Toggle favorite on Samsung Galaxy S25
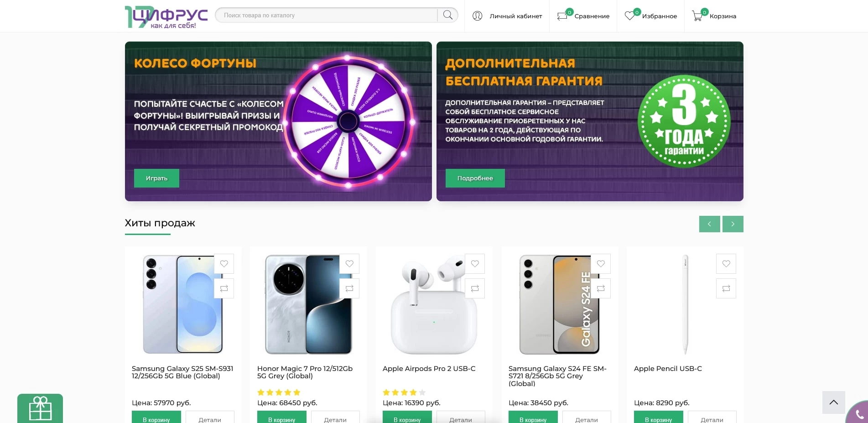 tap(224, 264)
